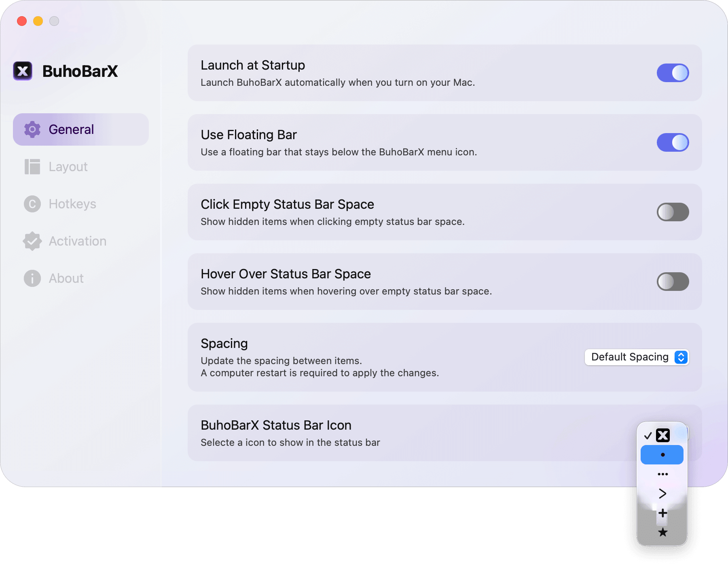Select the star status bar icon option
728x568 pixels.
pyautogui.click(x=662, y=532)
